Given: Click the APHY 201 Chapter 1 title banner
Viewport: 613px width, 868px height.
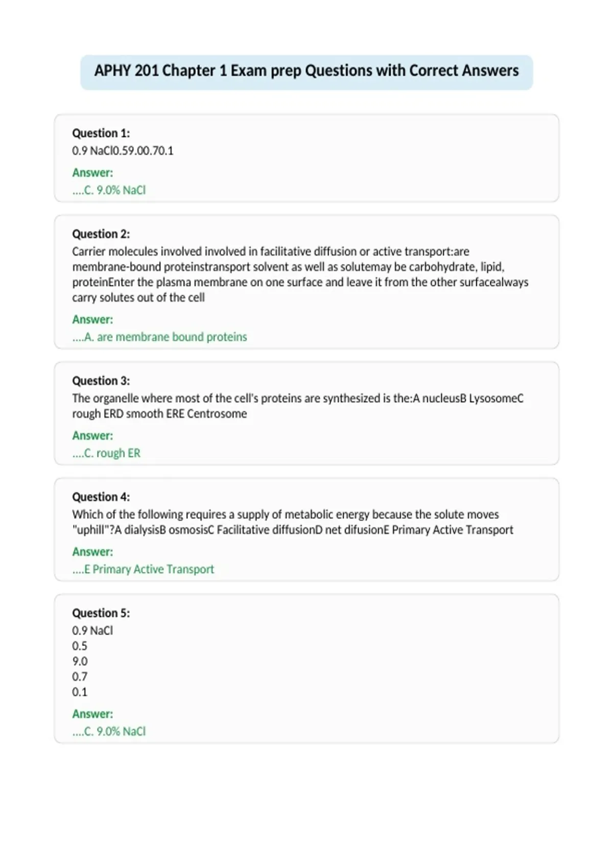Looking at the screenshot, I should (306, 72).
